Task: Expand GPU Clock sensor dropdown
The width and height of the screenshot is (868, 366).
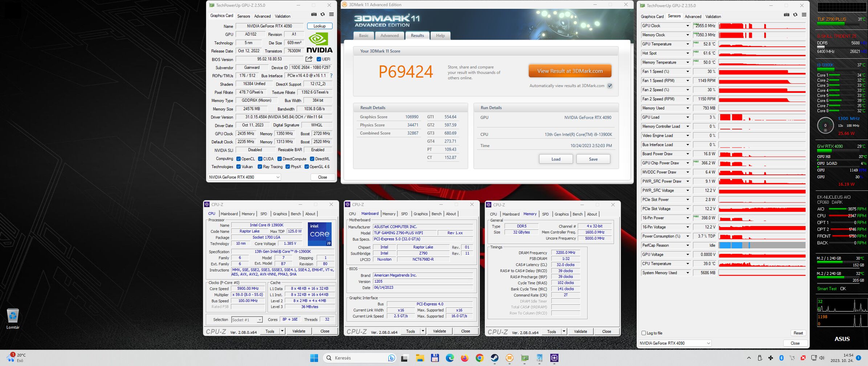Action: [x=687, y=26]
